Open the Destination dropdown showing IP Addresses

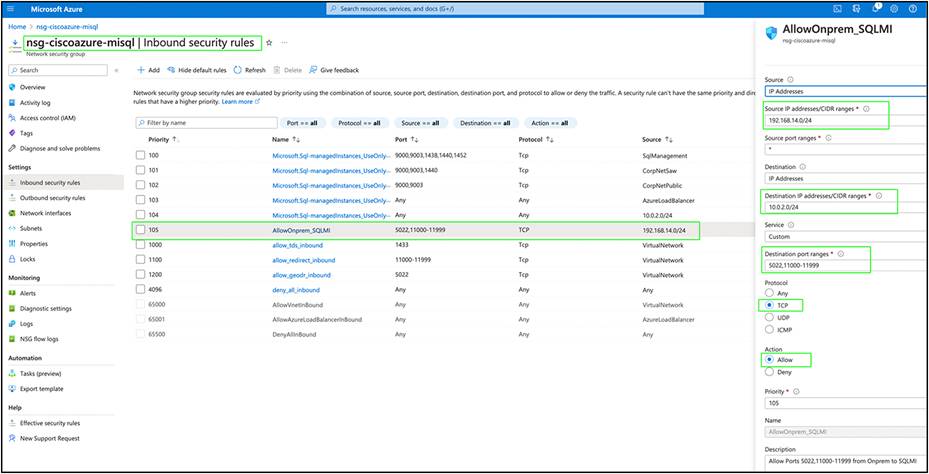pyautogui.click(x=846, y=178)
